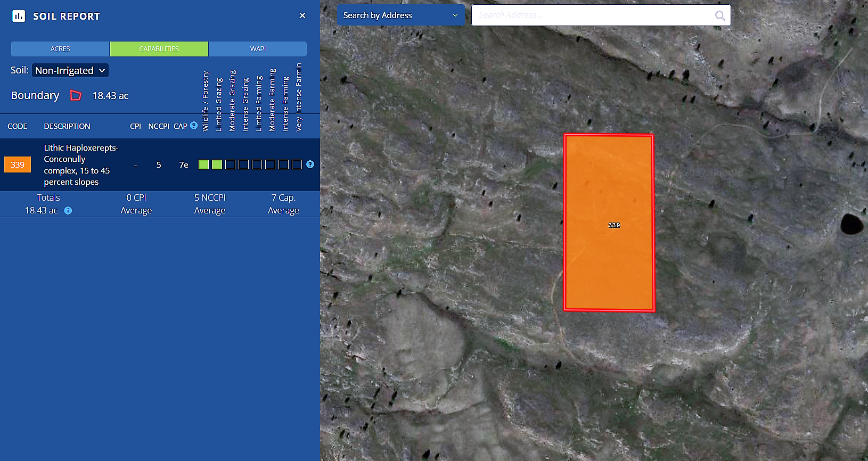Click the Boundary label
Screen dimensions: 868x461
pos(35,95)
